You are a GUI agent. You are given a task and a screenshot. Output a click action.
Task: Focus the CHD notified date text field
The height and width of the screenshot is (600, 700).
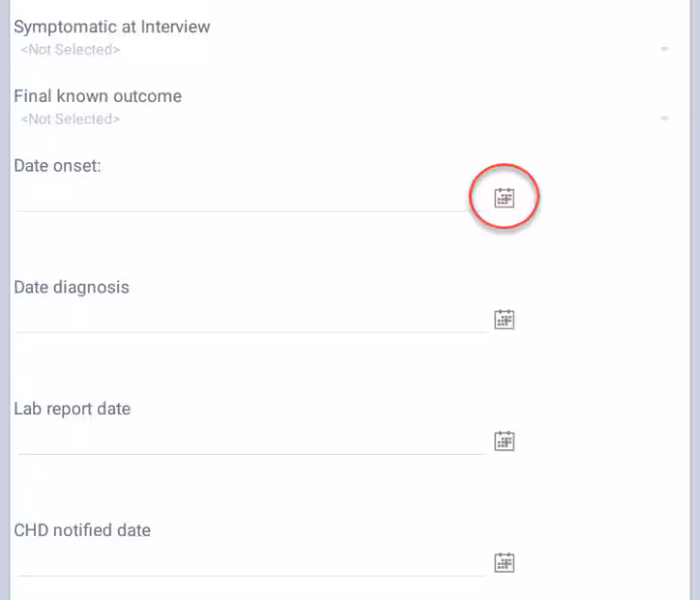[x=250, y=563]
